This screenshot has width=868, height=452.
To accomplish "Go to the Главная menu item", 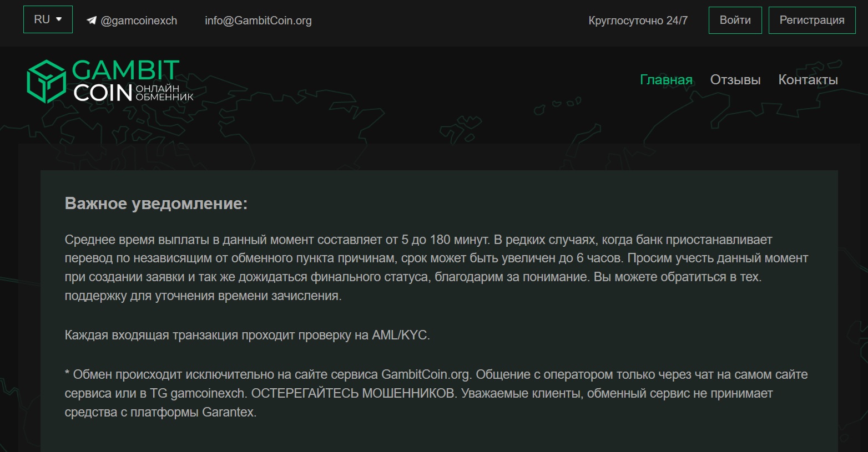I will pos(666,80).
